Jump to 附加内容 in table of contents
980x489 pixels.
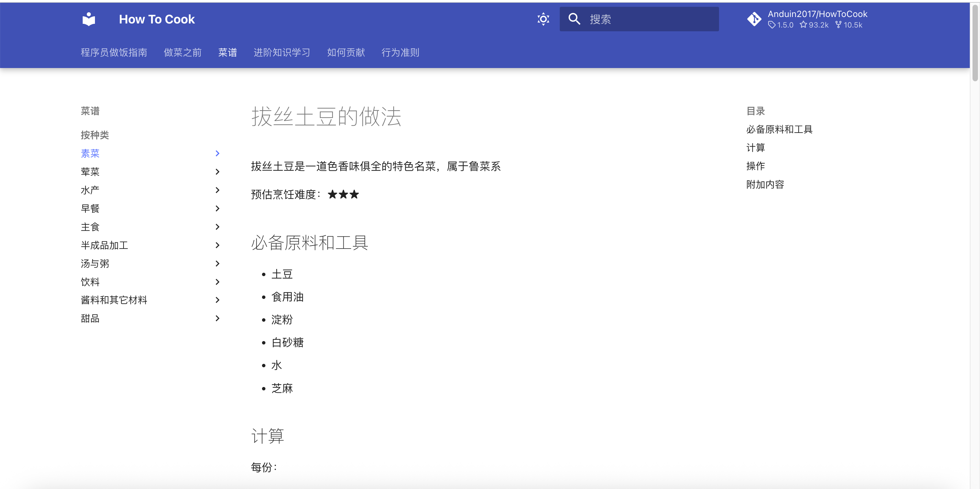(x=765, y=184)
